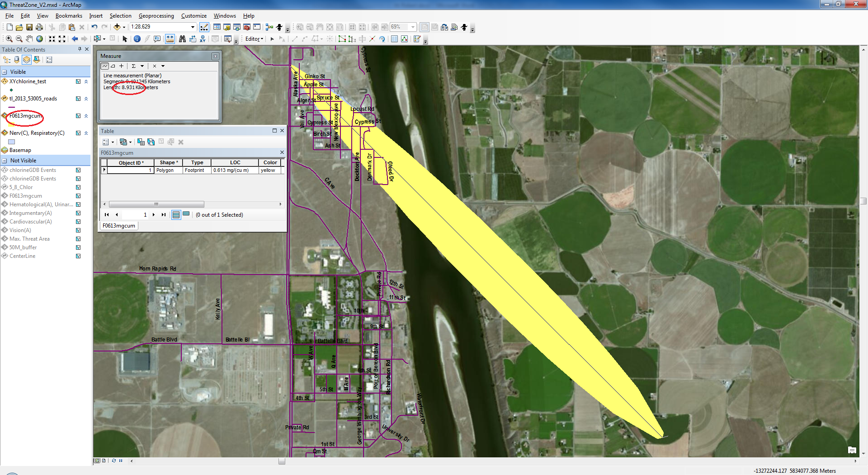
Task: Click the Add Data button
Action: 117,27
